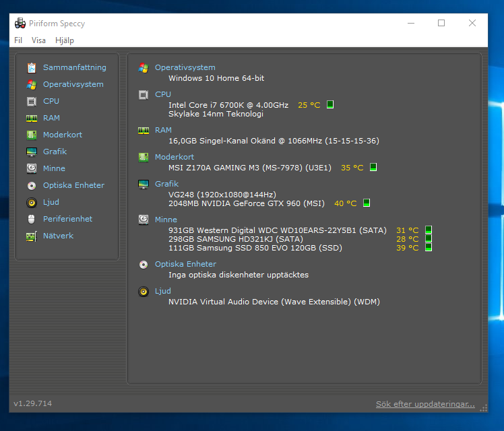The height and width of the screenshot is (431, 504).
Task: Open the Nätverk sidebar section
Action: [58, 236]
